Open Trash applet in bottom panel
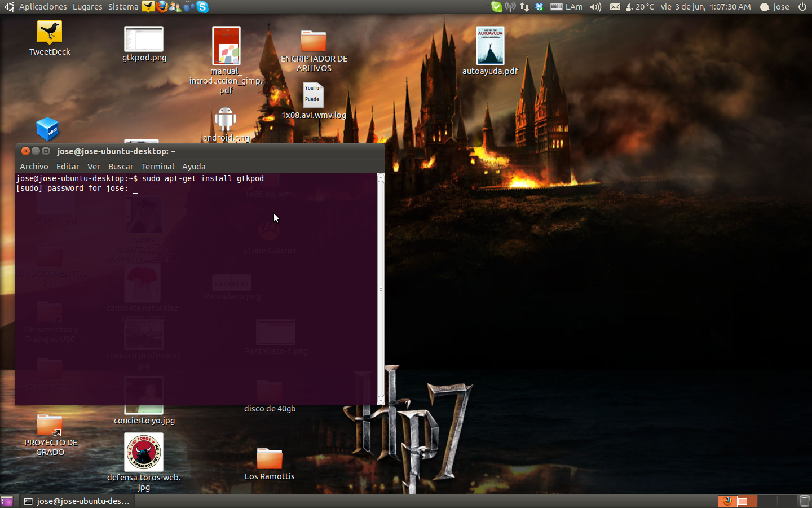 tap(804, 501)
